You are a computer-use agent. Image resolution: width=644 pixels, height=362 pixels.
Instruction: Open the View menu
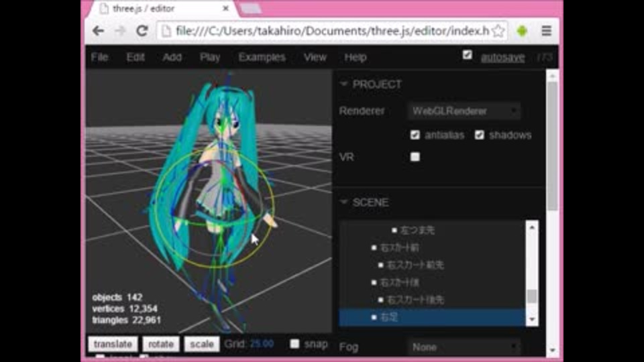(315, 57)
